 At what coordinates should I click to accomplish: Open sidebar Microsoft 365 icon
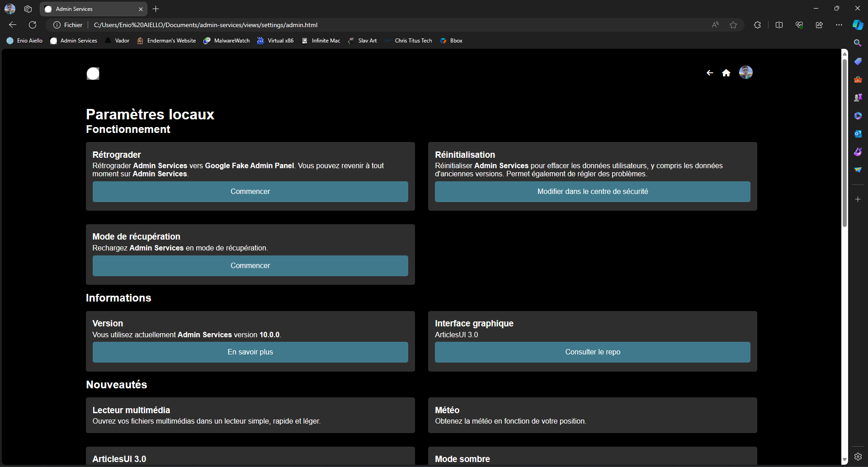[x=858, y=116]
